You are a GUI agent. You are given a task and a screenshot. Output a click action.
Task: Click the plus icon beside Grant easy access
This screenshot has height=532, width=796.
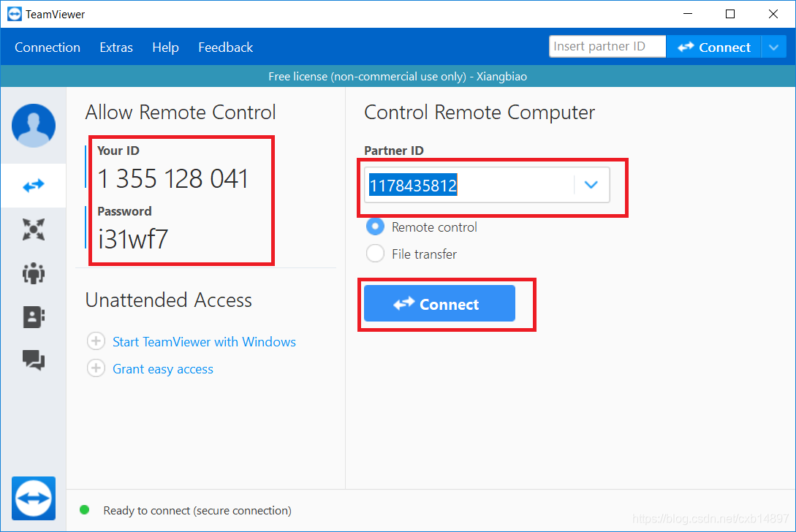click(96, 368)
